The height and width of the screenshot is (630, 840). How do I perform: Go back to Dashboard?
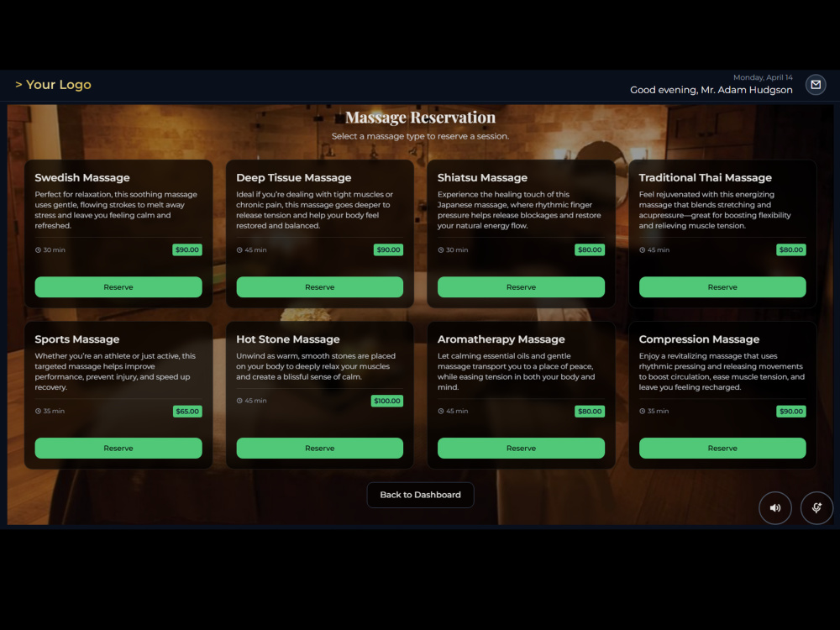[421, 495]
